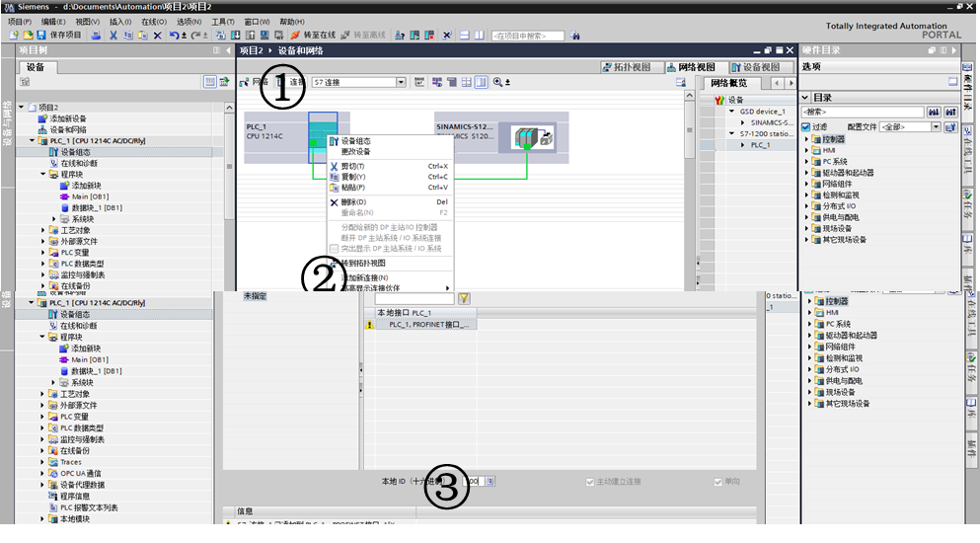
Task: Click the print icon in toolbar
Action: [96, 35]
